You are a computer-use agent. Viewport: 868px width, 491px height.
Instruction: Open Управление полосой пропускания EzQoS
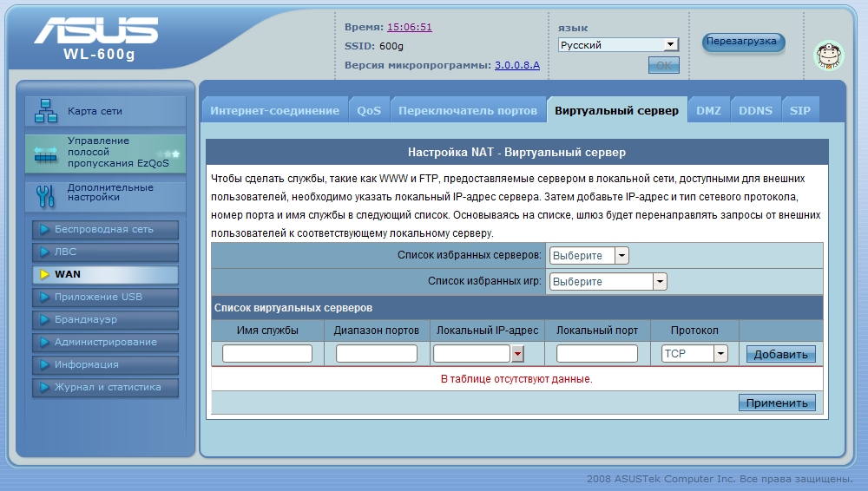pyautogui.click(x=105, y=154)
